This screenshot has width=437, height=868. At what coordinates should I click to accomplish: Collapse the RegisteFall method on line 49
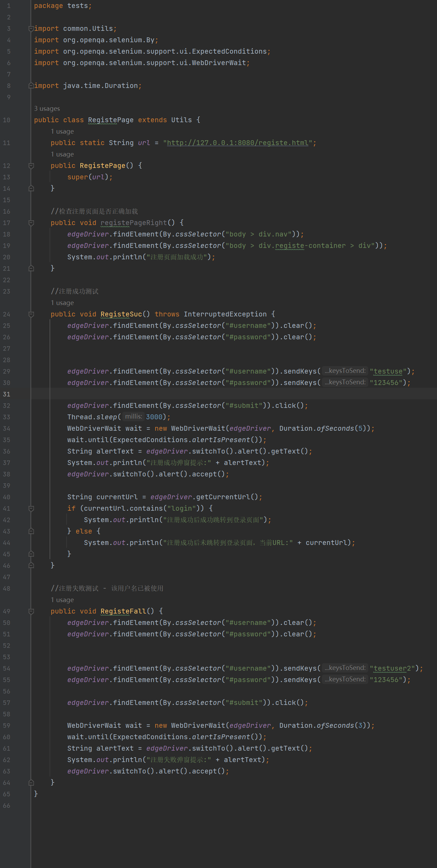(x=31, y=611)
